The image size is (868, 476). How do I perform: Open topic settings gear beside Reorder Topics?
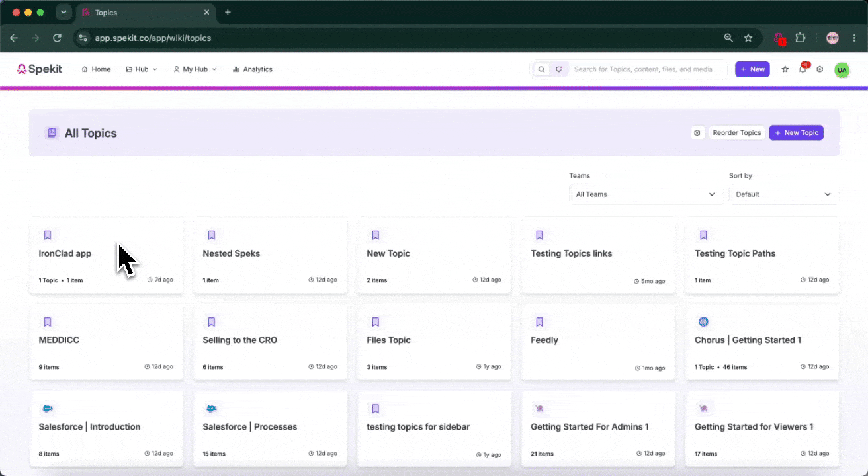click(697, 133)
